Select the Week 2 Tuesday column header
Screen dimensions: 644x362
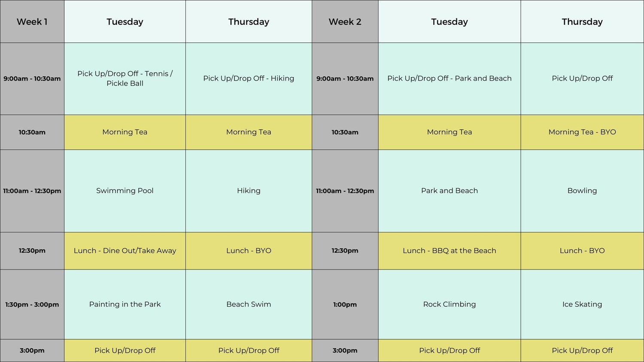tap(449, 22)
